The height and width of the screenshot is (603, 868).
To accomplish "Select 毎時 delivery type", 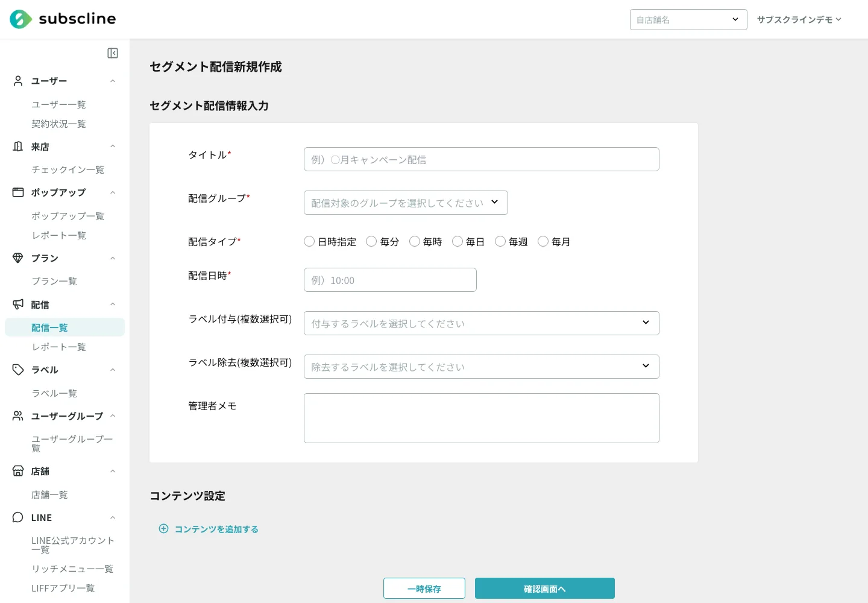I will (415, 241).
